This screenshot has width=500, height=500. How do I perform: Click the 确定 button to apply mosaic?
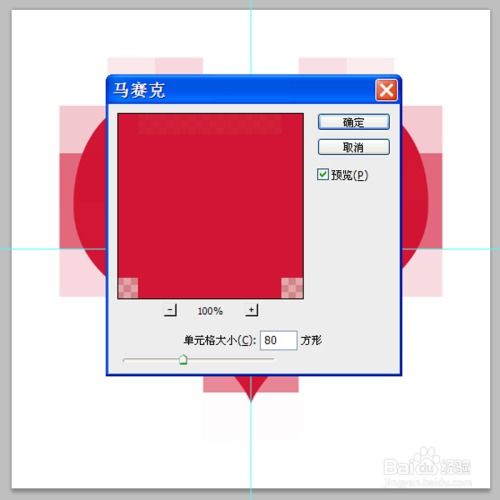point(354,122)
